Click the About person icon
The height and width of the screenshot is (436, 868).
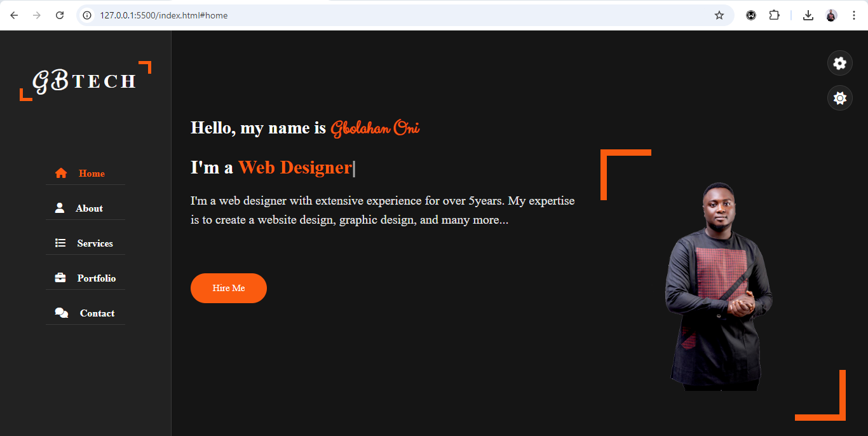coord(60,208)
